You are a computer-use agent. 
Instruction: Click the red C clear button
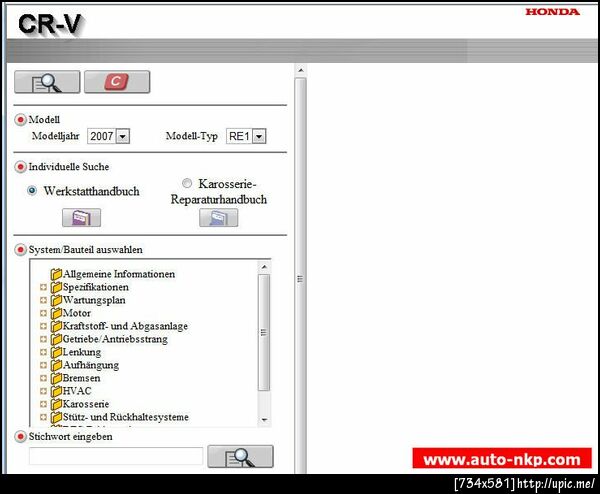point(117,82)
